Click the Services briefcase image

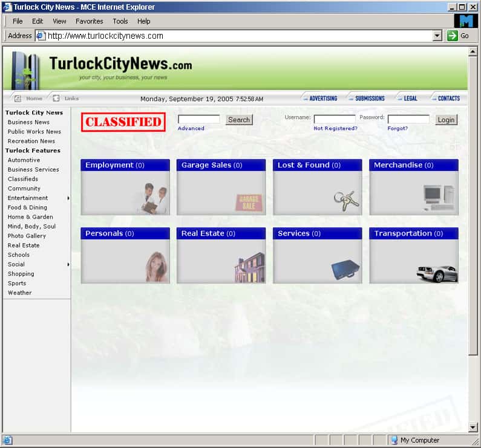point(345,270)
